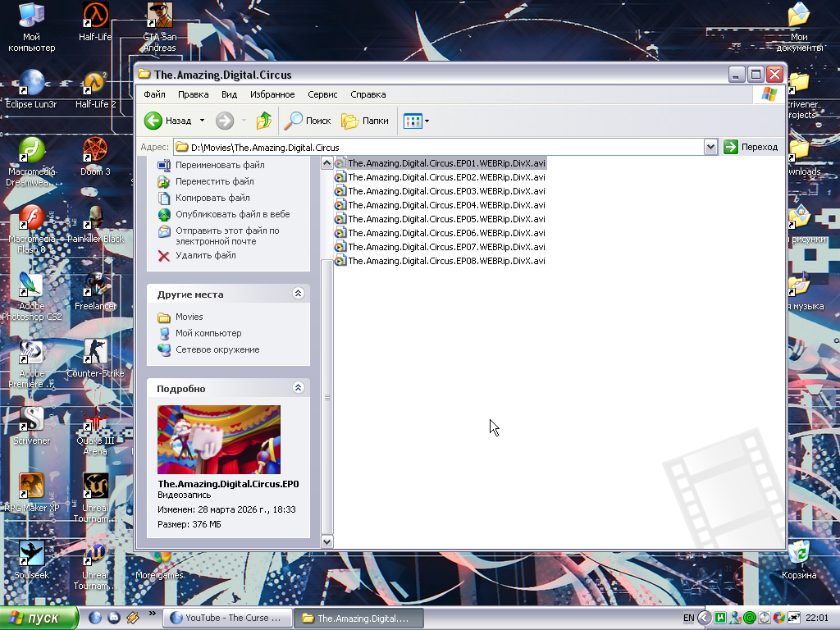Click the Пуск start button
This screenshot has height=630, width=840.
(x=38, y=619)
